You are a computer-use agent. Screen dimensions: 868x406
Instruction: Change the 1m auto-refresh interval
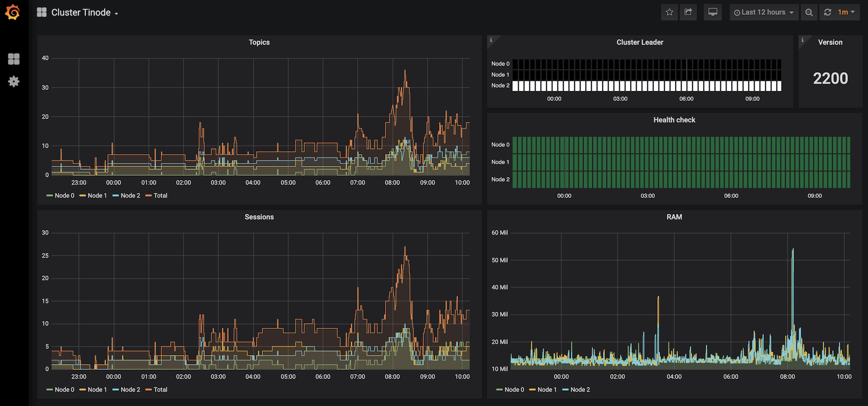click(x=847, y=12)
